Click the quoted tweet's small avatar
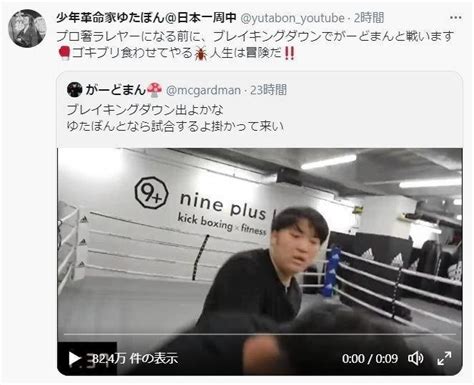Viewport: 474px width, 385px height. [75, 90]
